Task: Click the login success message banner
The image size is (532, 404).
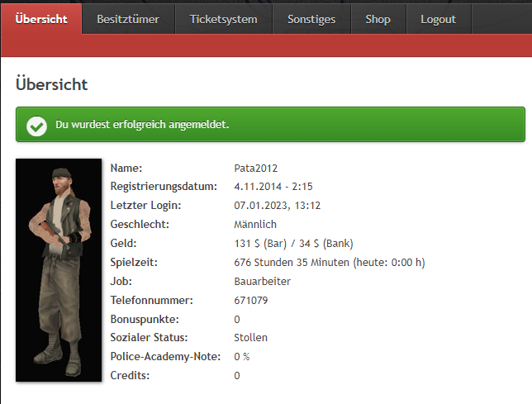Action: pyautogui.click(x=270, y=125)
